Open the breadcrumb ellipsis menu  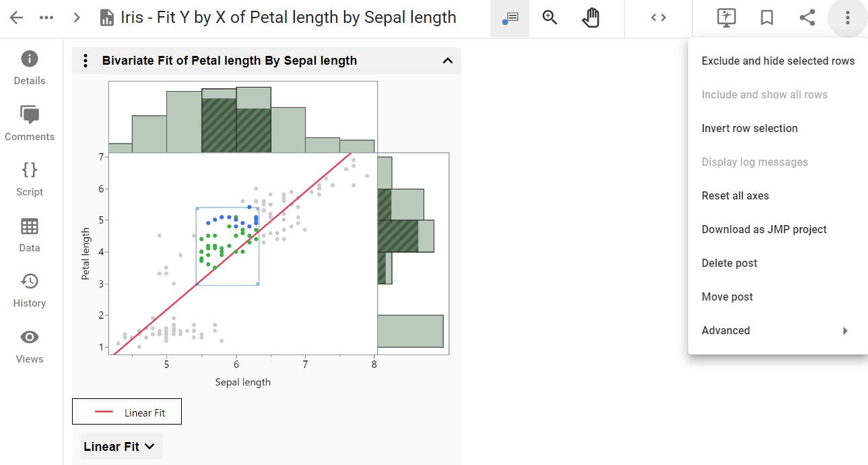[46, 18]
